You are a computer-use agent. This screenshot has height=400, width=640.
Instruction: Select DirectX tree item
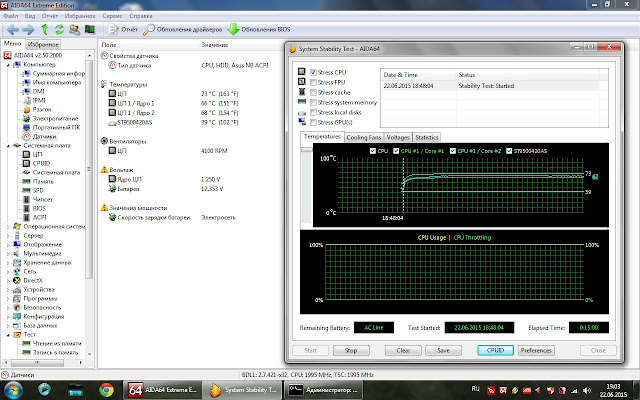tap(28, 280)
